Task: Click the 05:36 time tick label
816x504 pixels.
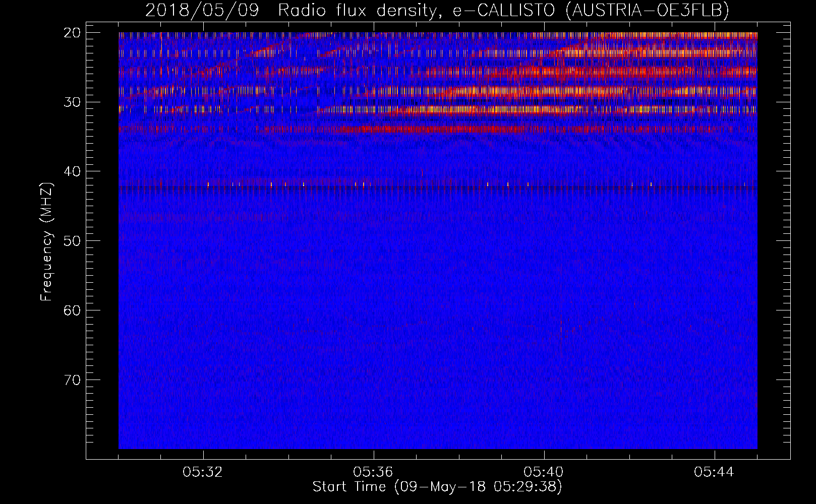Action: click(373, 472)
